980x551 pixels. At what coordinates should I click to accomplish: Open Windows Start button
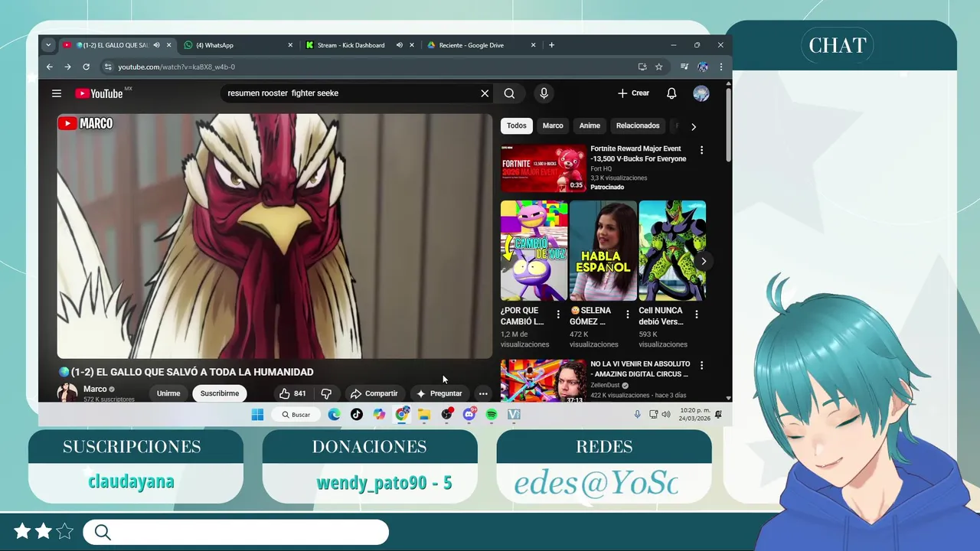(257, 414)
